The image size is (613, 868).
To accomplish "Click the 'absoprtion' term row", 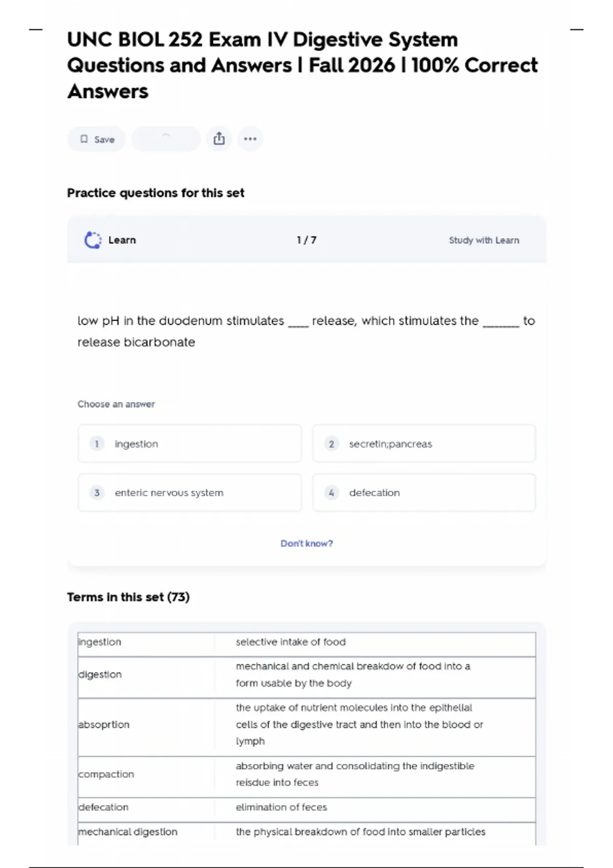I will click(104, 725).
